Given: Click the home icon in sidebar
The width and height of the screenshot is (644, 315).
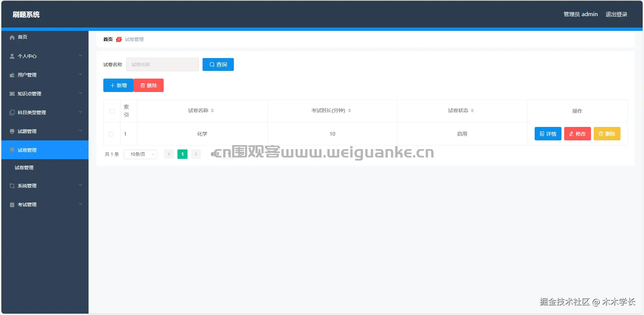Looking at the screenshot, I should tap(12, 37).
